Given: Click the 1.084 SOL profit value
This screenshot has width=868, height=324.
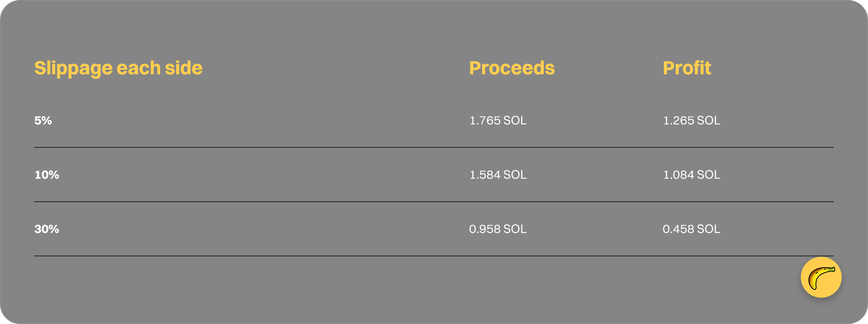Looking at the screenshot, I should [691, 175].
